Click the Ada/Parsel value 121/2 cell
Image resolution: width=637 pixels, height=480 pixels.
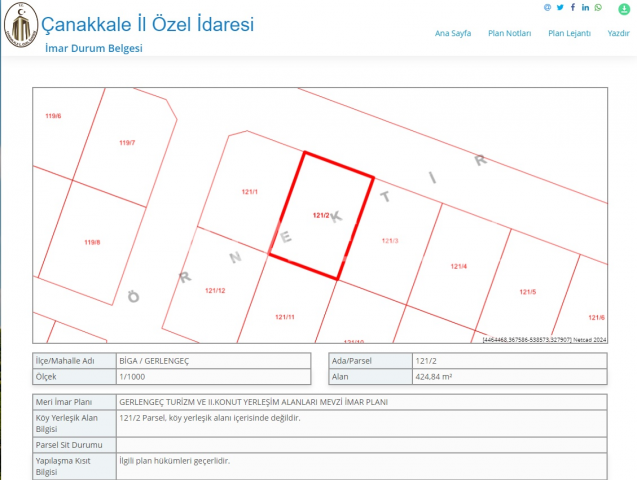(x=508, y=360)
